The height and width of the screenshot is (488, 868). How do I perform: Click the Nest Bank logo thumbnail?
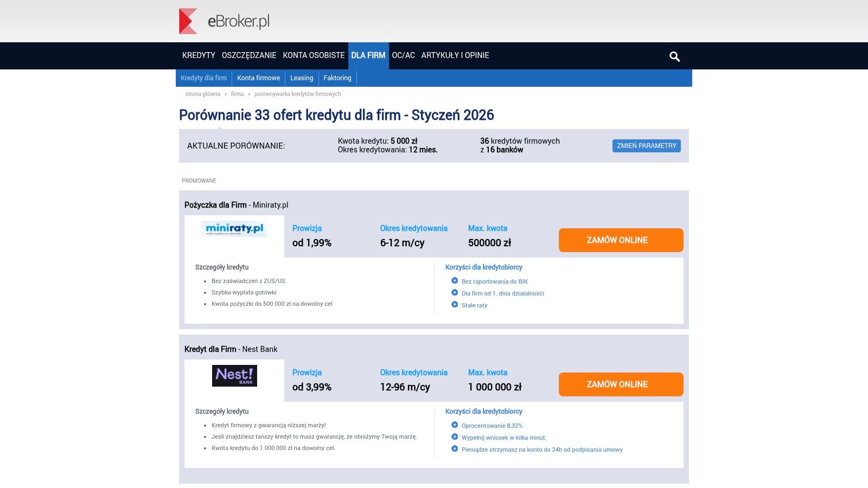[x=234, y=375]
